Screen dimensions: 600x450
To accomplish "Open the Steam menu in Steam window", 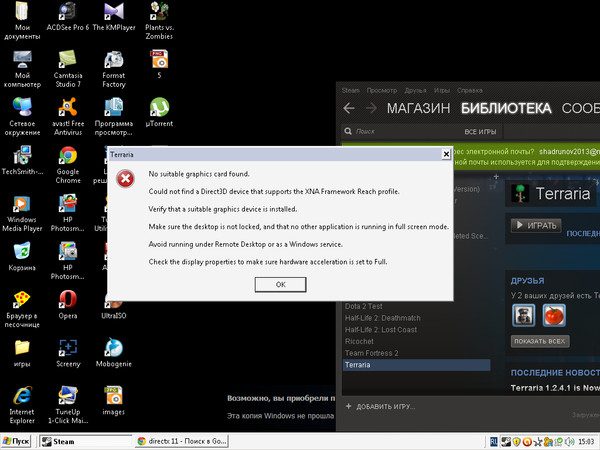I will (351, 90).
